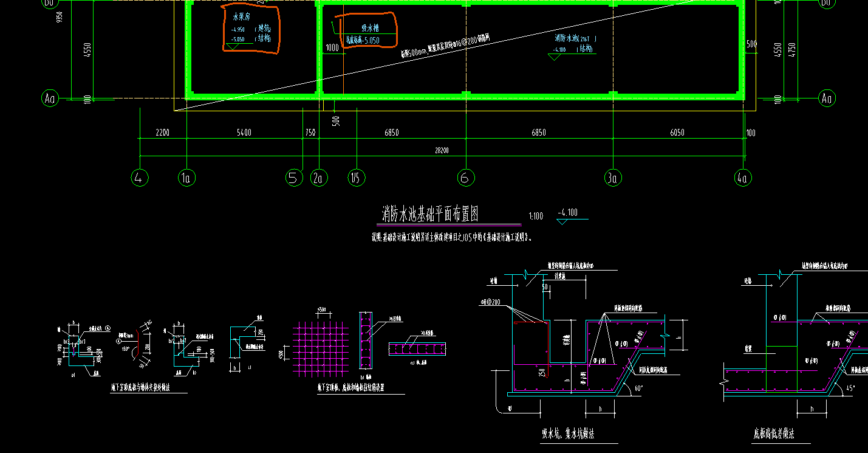
Task: Click the elevation triangle under the 水泵房 elevations
Action: [232, 47]
